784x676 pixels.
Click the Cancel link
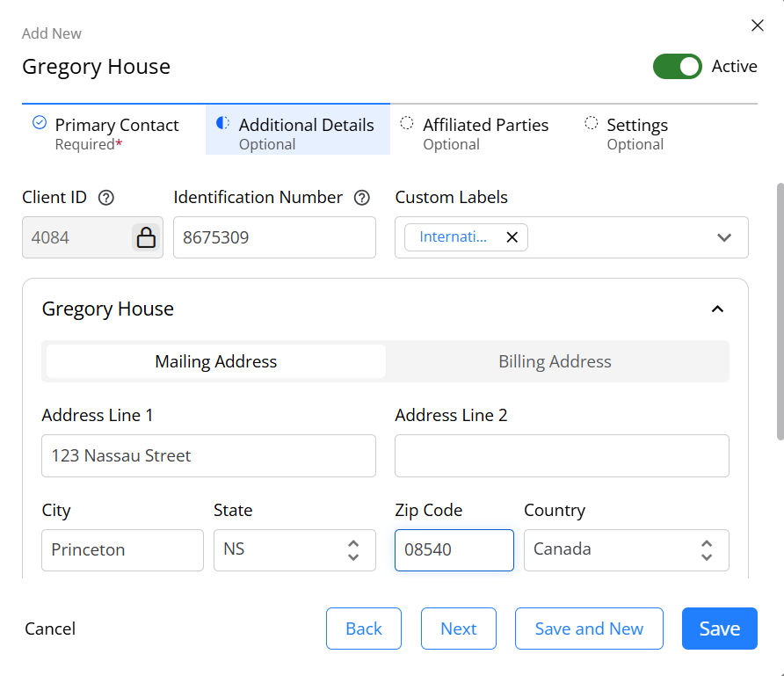point(50,629)
